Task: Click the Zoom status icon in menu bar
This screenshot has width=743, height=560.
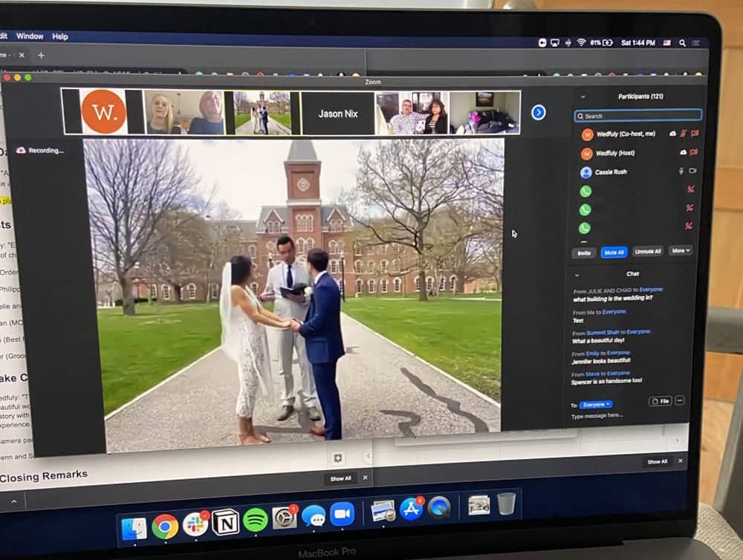Action: (542, 42)
